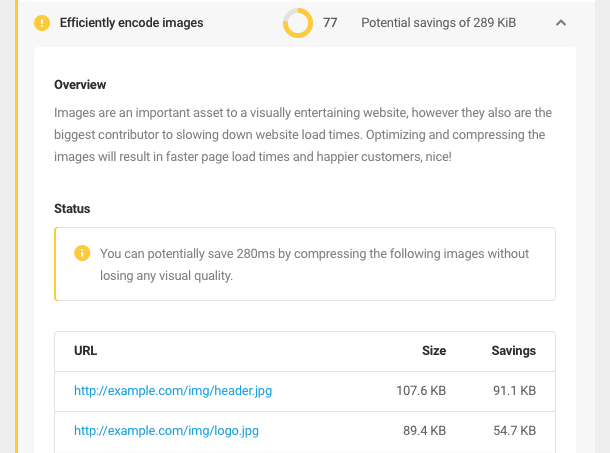Click the overview paragraph about images
Screen dimensions: 610x453
[x=303, y=135]
